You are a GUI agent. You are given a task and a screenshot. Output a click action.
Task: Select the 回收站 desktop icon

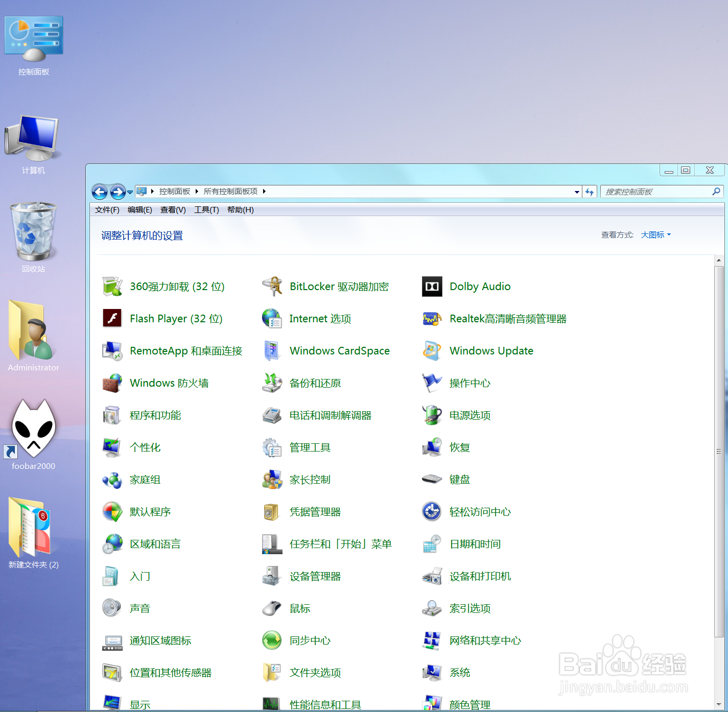pos(33,237)
